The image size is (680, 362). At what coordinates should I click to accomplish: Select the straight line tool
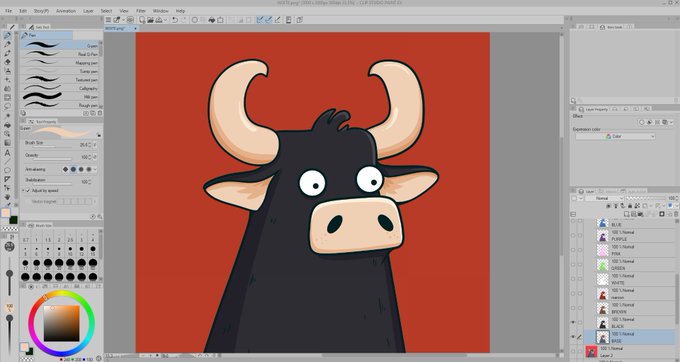(7, 162)
